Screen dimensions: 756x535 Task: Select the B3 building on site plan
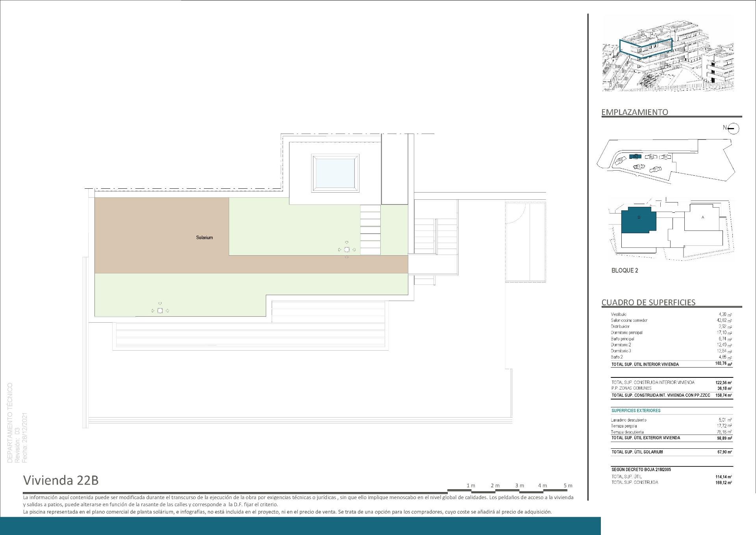click(x=651, y=157)
